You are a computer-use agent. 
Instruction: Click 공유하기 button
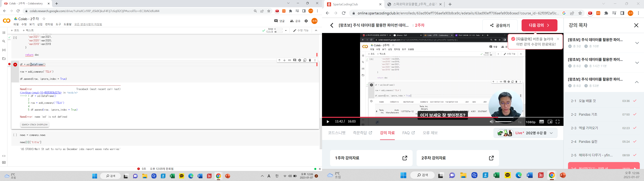[x=500, y=25]
